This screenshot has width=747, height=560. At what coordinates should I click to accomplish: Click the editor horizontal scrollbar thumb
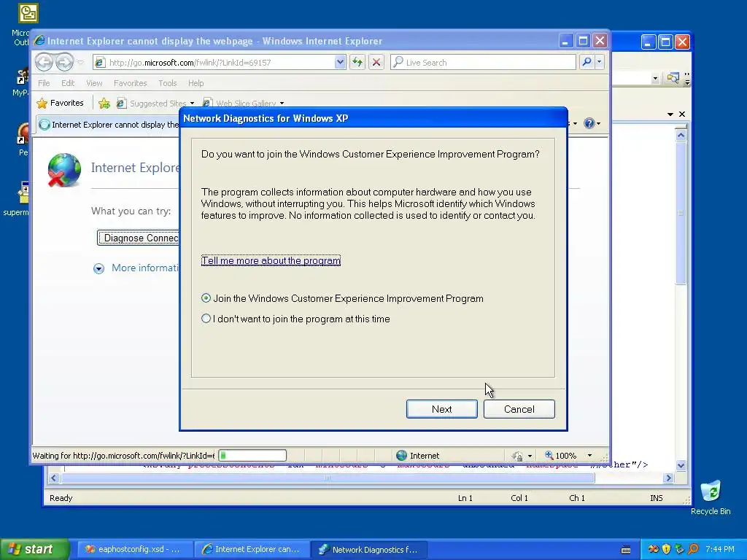[328, 478]
